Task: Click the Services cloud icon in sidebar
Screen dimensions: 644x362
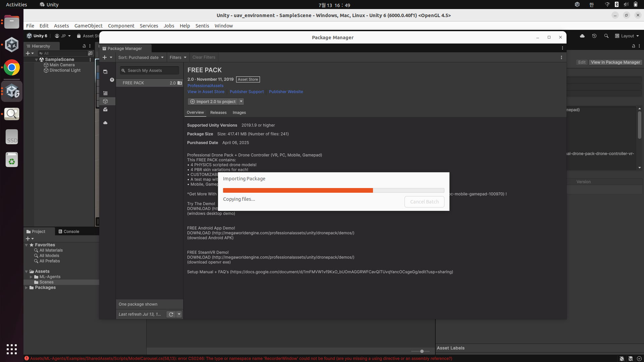Action: click(105, 123)
